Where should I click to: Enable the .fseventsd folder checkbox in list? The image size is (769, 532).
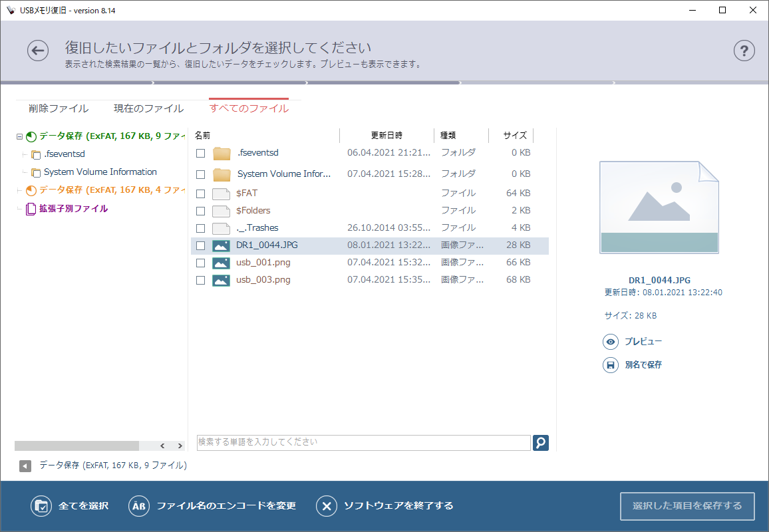[200, 154]
